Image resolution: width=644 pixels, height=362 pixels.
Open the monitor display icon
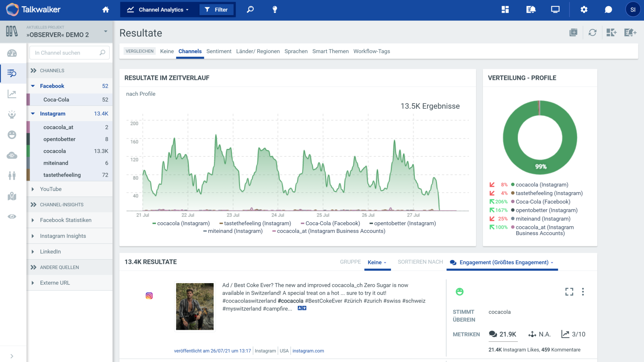(555, 10)
